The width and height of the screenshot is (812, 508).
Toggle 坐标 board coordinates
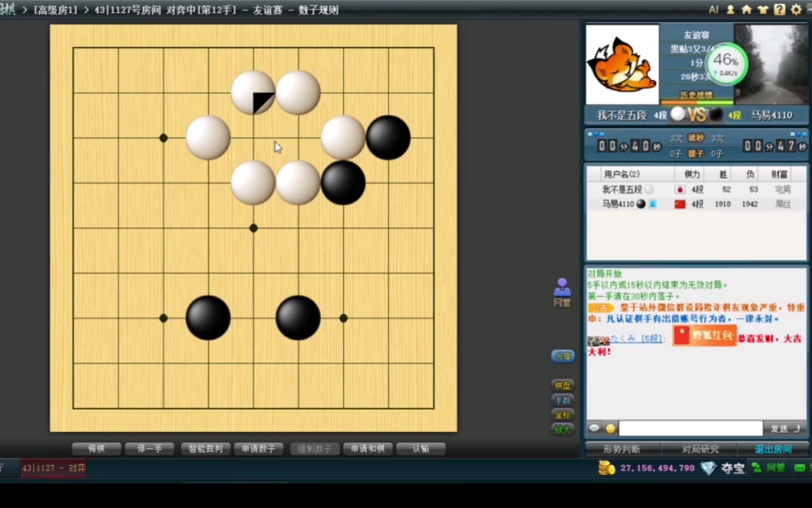point(562,415)
